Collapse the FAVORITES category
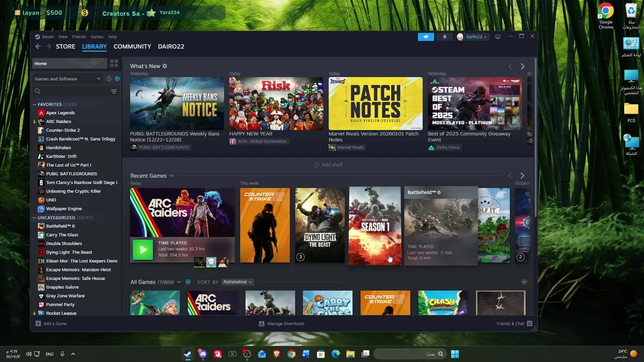Screen dimensions: 644x362 pyautogui.click(x=35, y=105)
